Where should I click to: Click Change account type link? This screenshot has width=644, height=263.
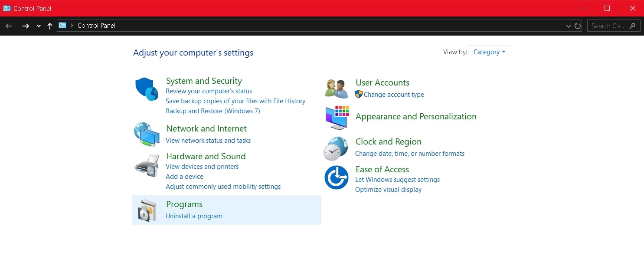pyautogui.click(x=394, y=95)
